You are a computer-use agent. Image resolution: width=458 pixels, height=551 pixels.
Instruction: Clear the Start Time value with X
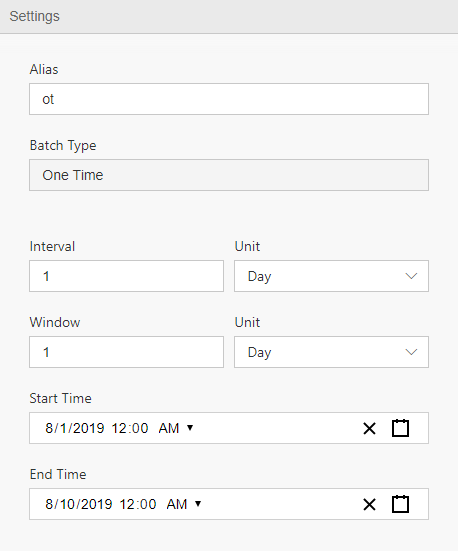click(369, 428)
